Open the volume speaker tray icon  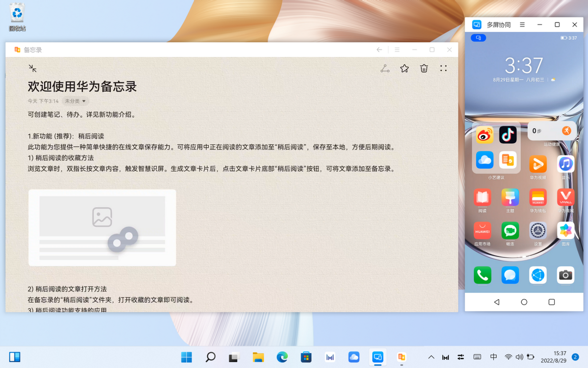pos(519,357)
